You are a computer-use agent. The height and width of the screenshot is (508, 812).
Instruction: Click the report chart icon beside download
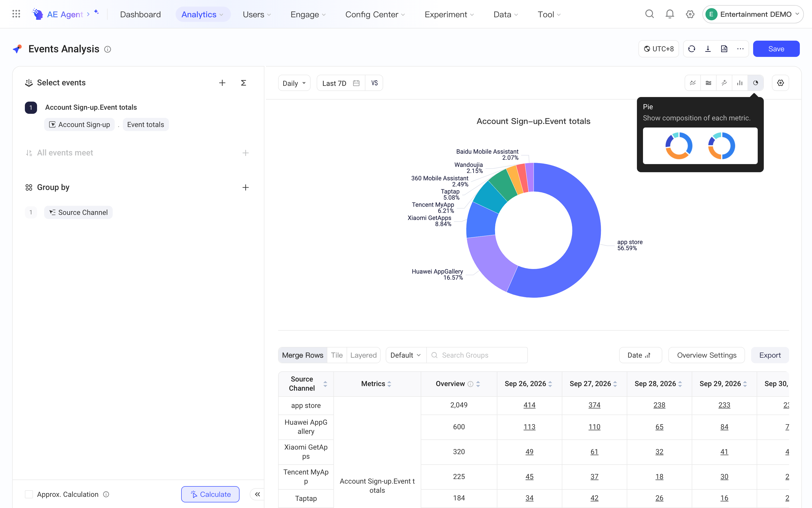pyautogui.click(x=724, y=49)
